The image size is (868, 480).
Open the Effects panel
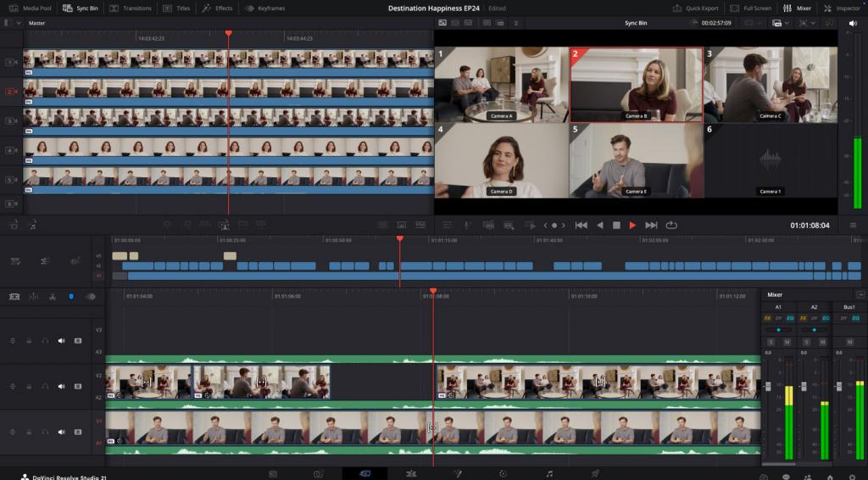(x=218, y=8)
